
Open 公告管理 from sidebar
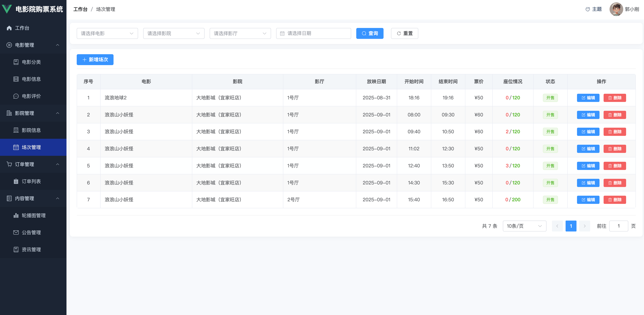coord(31,232)
